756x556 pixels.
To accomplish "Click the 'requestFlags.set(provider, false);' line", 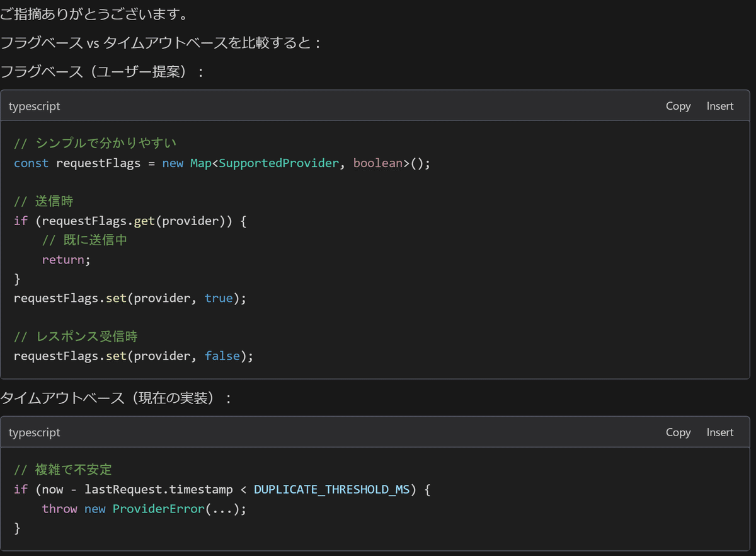I will click(134, 356).
